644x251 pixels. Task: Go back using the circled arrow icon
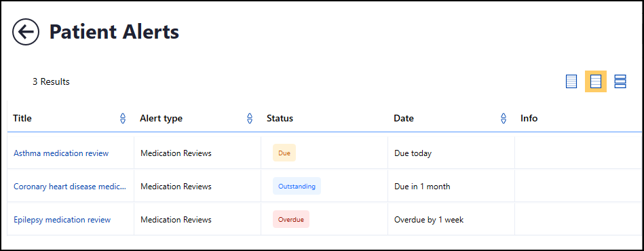coord(26,32)
